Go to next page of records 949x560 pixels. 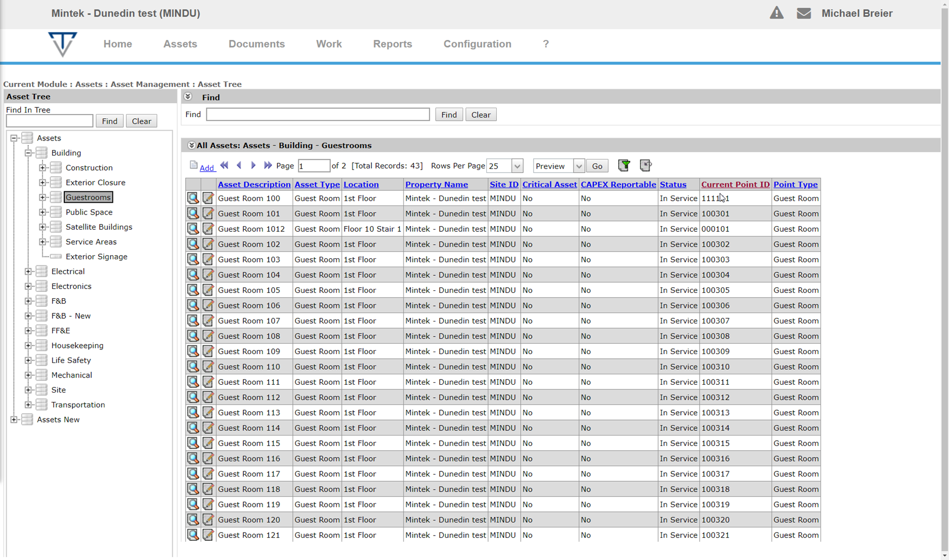click(253, 165)
